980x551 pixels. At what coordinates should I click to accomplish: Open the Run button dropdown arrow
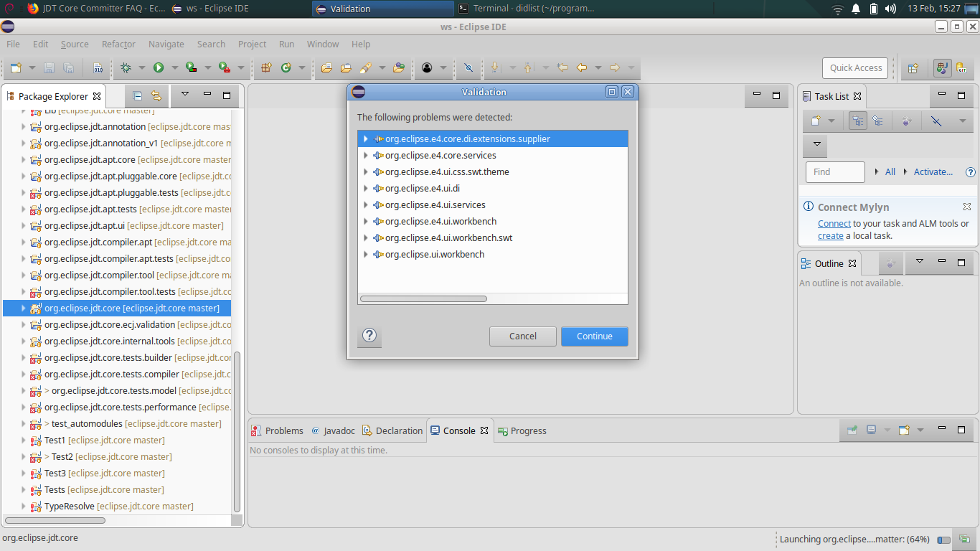click(174, 67)
